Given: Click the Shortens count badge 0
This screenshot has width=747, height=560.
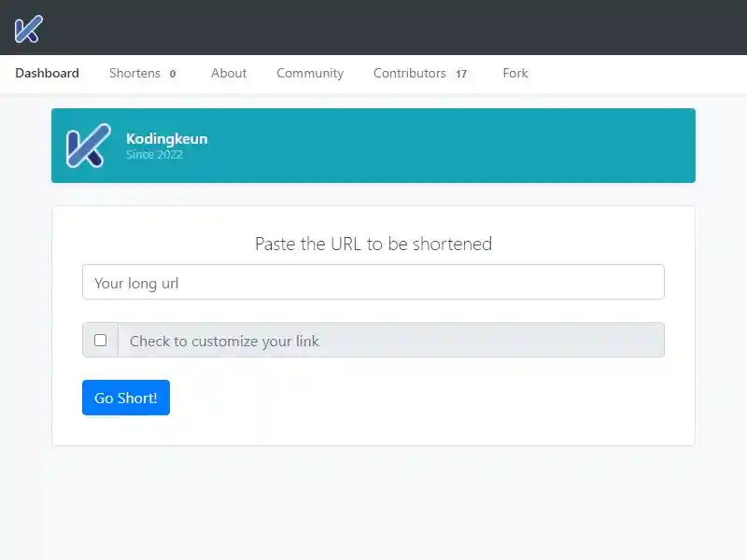Looking at the screenshot, I should click(x=173, y=74).
